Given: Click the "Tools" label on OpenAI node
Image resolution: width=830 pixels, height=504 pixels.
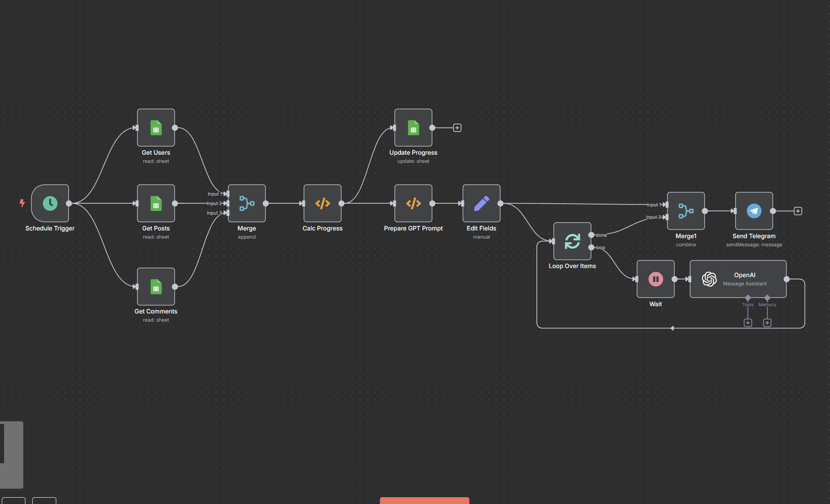Looking at the screenshot, I should [748, 305].
